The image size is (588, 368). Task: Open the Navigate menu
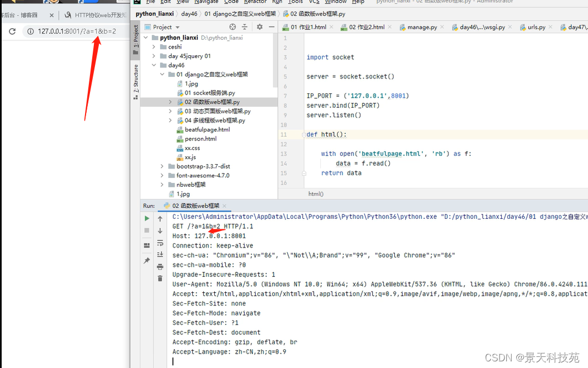click(206, 2)
